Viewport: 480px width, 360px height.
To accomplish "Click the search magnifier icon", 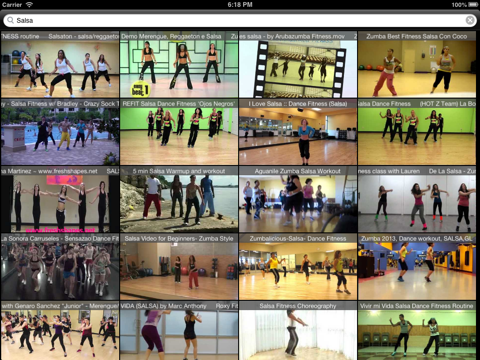I will 10,20.
